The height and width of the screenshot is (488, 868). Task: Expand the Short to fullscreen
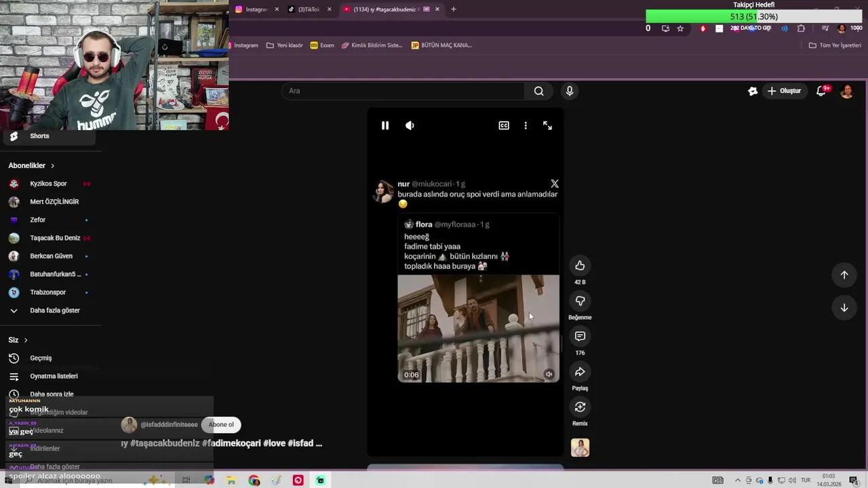(547, 125)
